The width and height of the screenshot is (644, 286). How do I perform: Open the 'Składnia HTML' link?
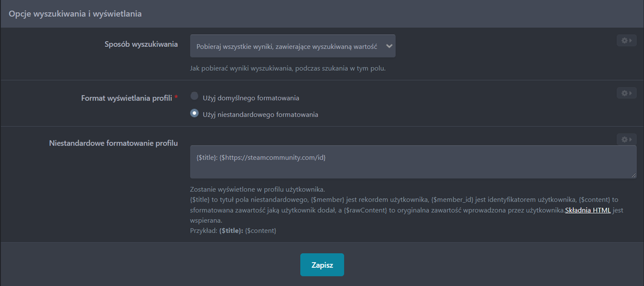click(x=587, y=211)
